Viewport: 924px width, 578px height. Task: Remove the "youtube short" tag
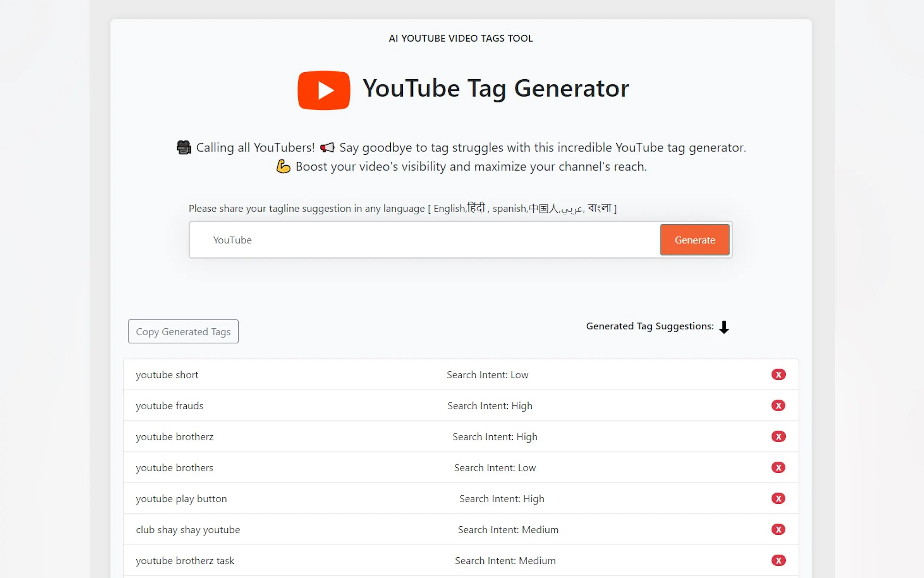(x=778, y=374)
